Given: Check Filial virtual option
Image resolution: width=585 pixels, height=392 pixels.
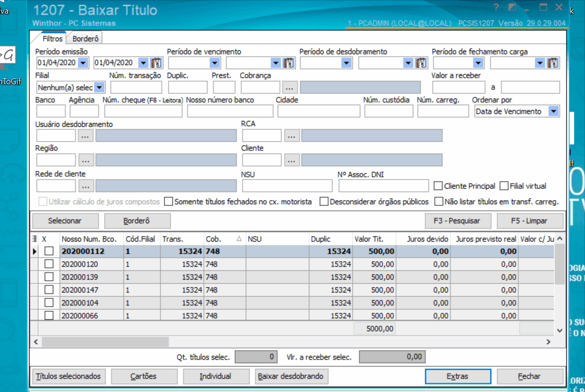Looking at the screenshot, I should (504, 186).
